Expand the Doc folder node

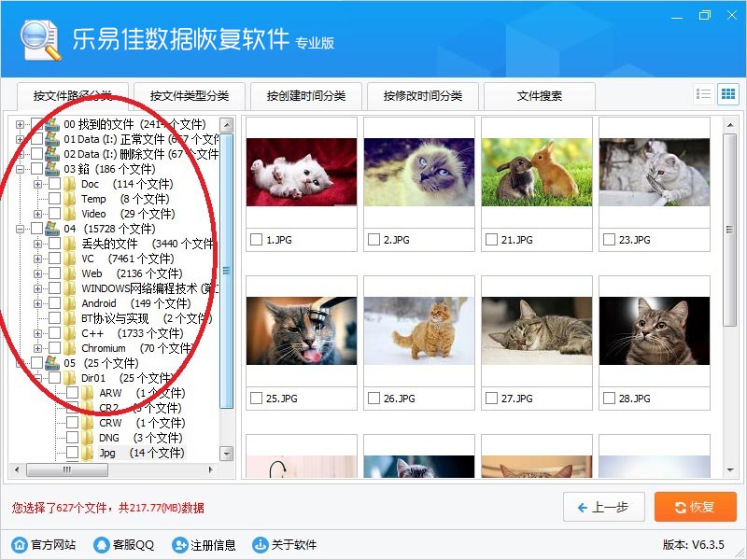(37, 184)
